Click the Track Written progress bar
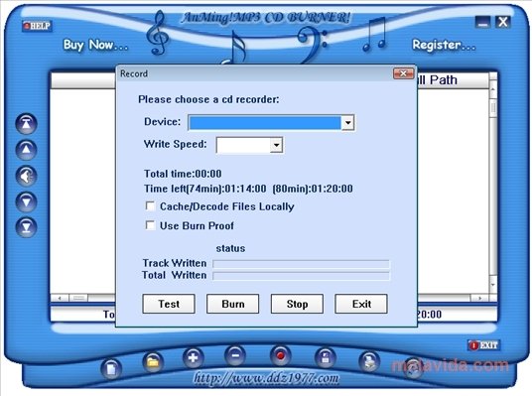This screenshot has height=396, width=532. [x=301, y=264]
